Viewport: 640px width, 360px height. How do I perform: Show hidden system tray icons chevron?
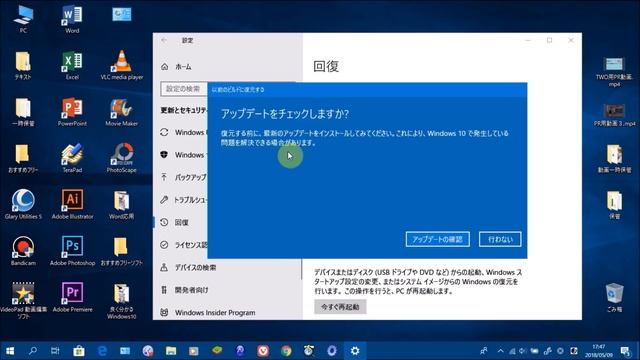[500, 351]
